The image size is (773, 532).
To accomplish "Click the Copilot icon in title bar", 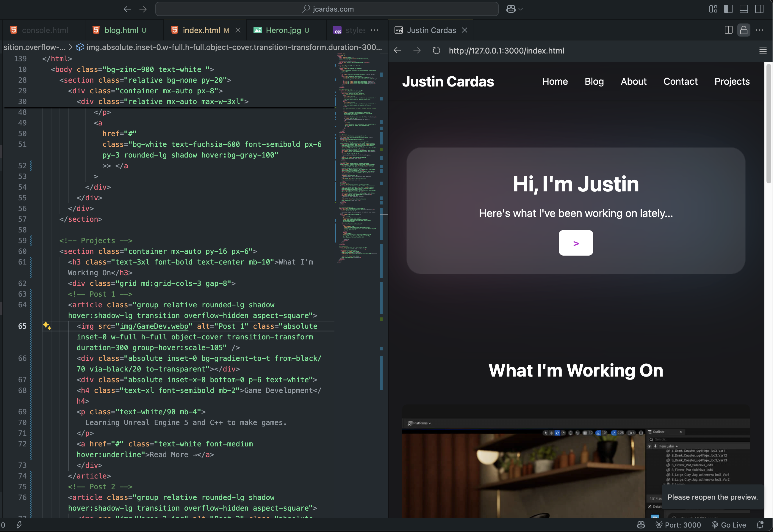I will (x=511, y=9).
